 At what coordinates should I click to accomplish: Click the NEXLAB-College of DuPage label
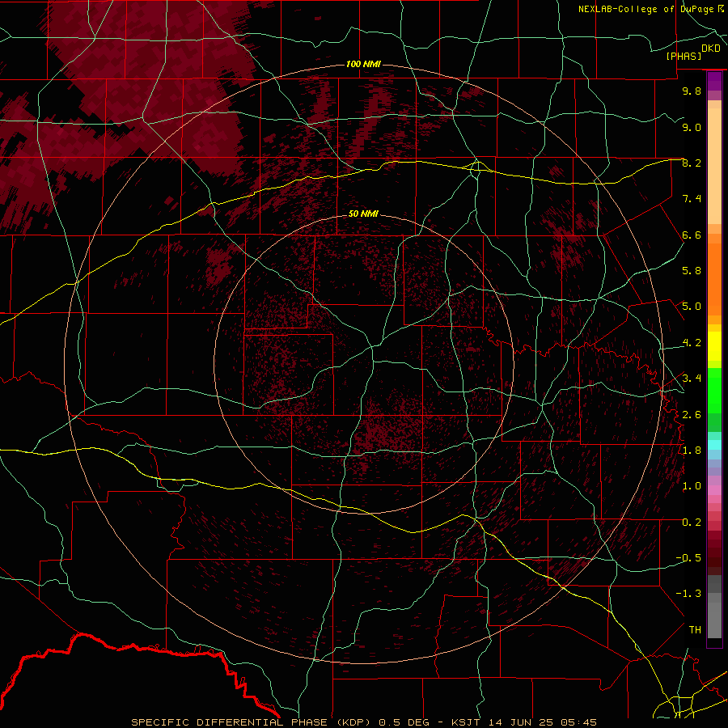(645, 9)
